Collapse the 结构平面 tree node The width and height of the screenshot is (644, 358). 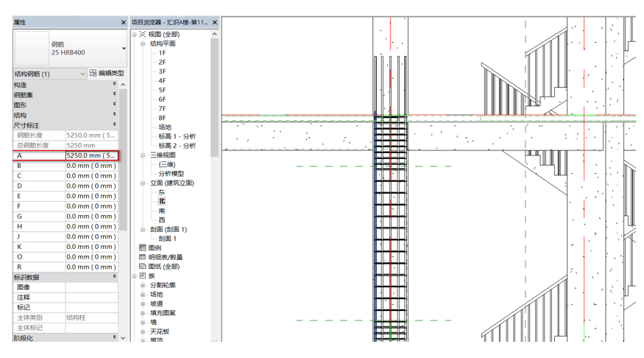click(144, 44)
